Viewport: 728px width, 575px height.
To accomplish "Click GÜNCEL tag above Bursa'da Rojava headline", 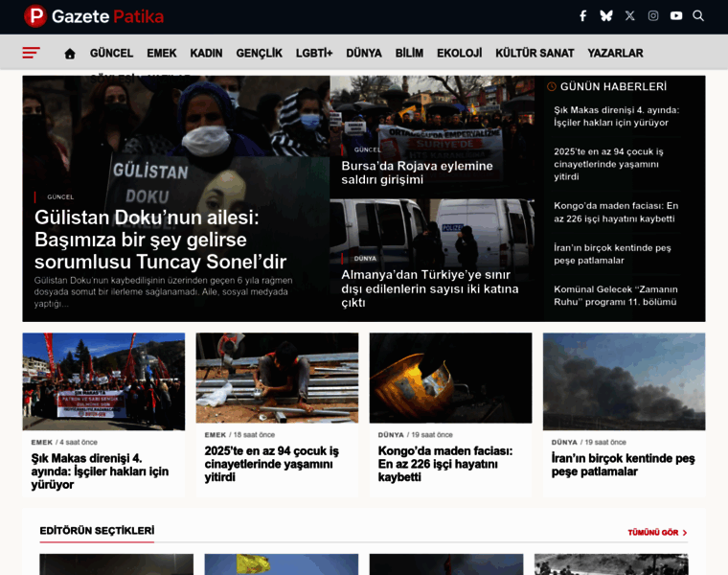I will [x=367, y=149].
